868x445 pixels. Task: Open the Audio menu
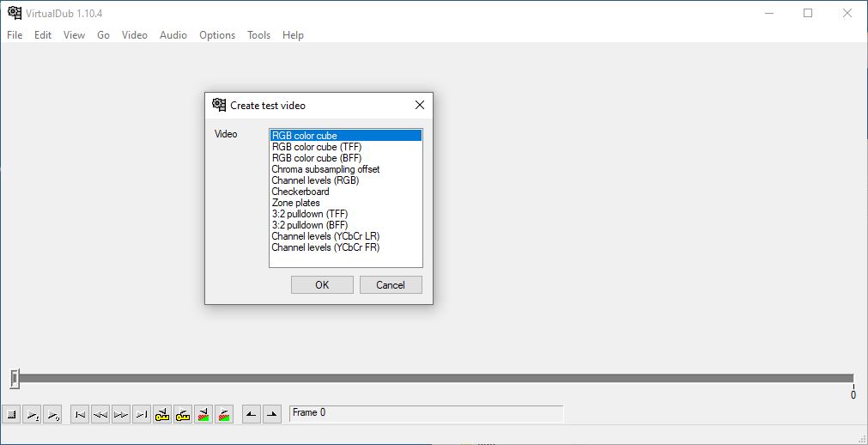173,35
